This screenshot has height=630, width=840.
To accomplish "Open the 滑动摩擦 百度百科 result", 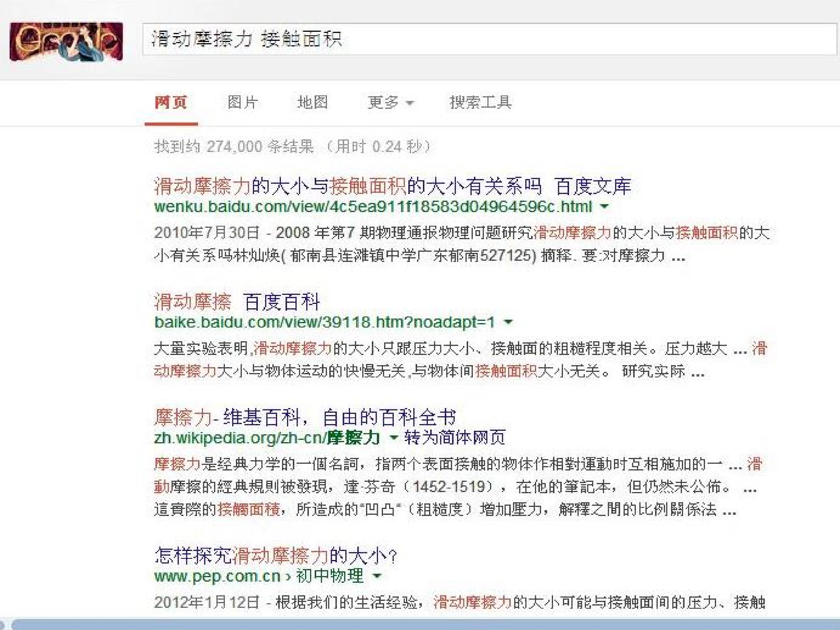I will (x=237, y=302).
